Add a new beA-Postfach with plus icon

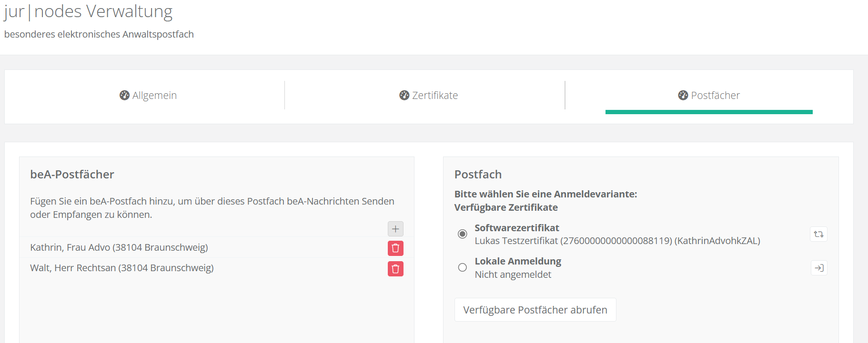pyautogui.click(x=395, y=229)
